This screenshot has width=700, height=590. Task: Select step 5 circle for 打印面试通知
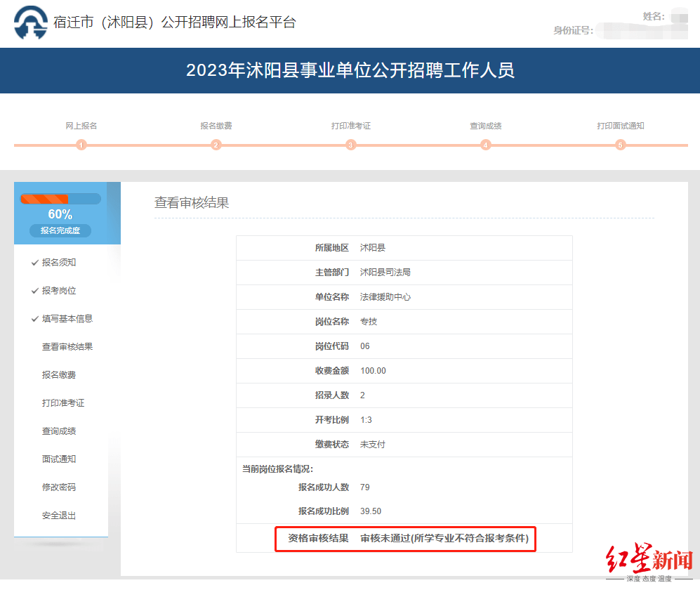tap(620, 145)
